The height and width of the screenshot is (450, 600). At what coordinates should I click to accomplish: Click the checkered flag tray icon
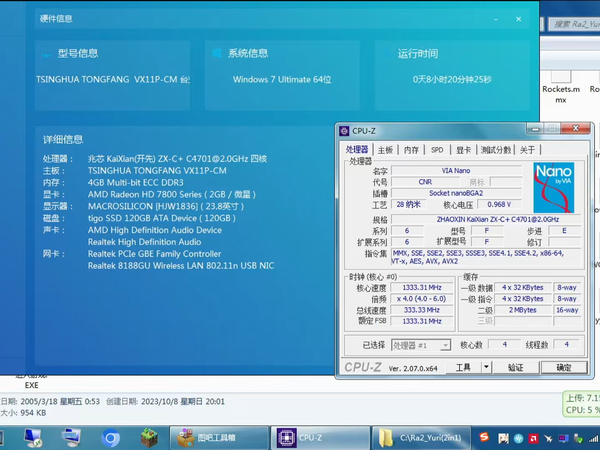(x=503, y=439)
